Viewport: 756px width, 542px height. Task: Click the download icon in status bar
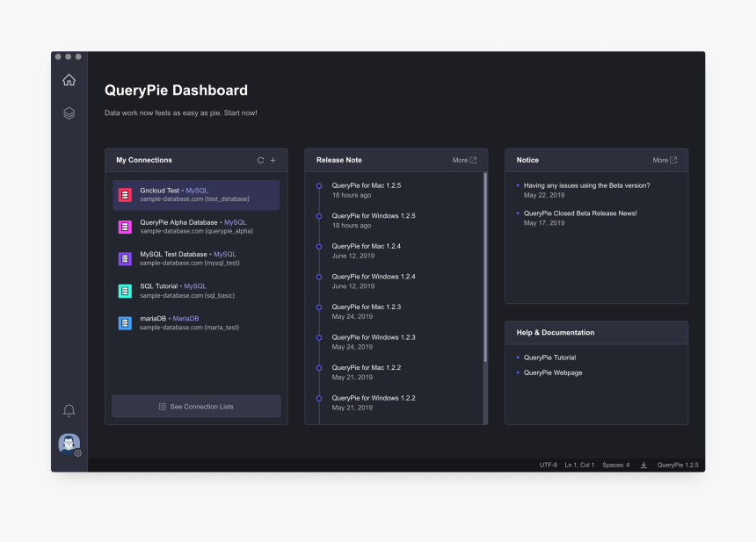click(643, 465)
